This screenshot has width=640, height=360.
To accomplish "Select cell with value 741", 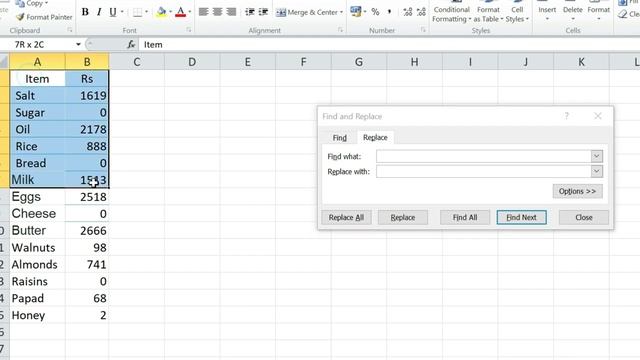I will tap(87, 264).
